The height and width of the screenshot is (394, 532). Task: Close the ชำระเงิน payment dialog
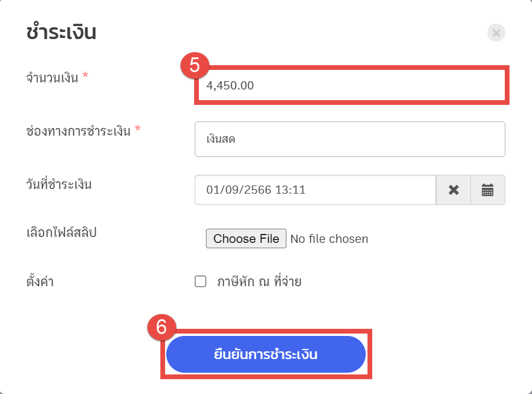click(496, 33)
